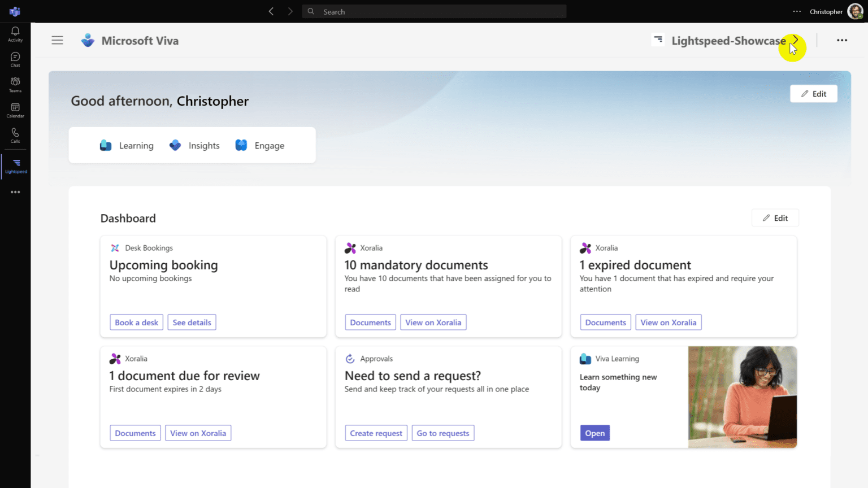Open the Activity feed from the sidebar

(x=15, y=34)
